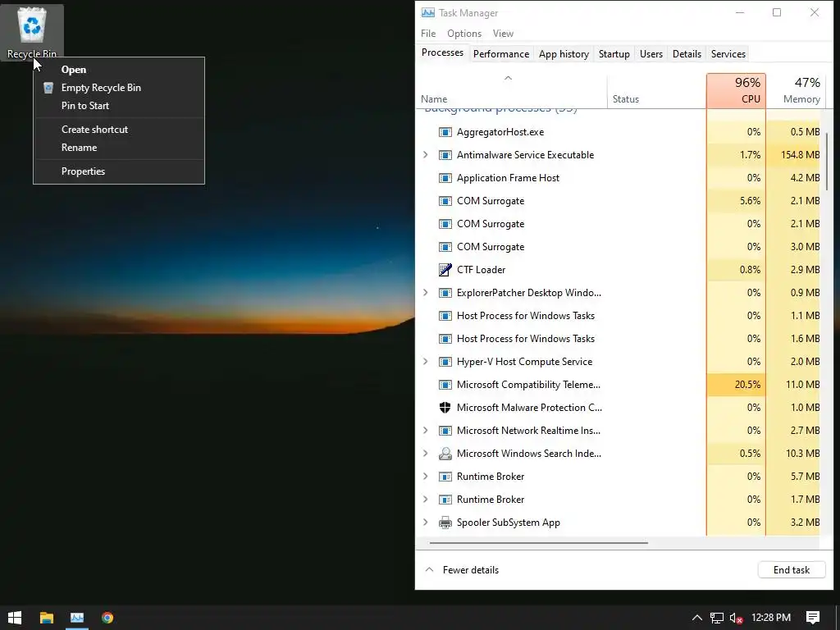
Task: Click the Task Manager title bar icon
Action: click(x=427, y=13)
